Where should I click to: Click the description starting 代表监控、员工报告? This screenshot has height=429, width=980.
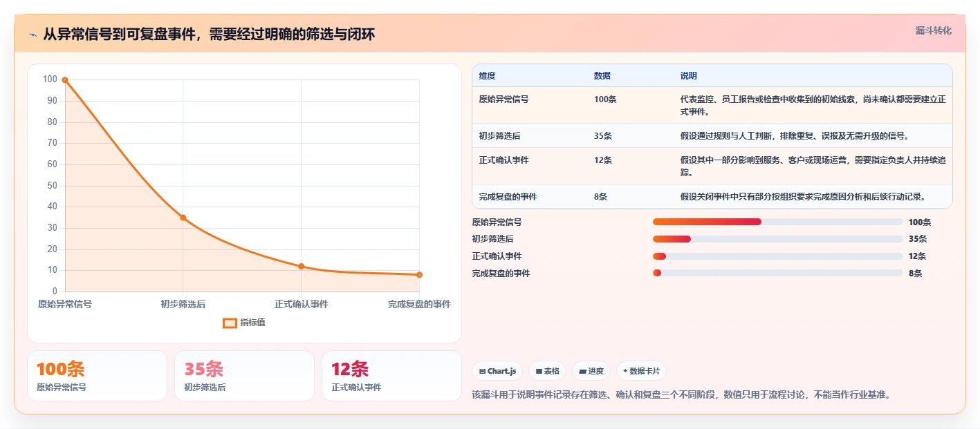(813, 106)
